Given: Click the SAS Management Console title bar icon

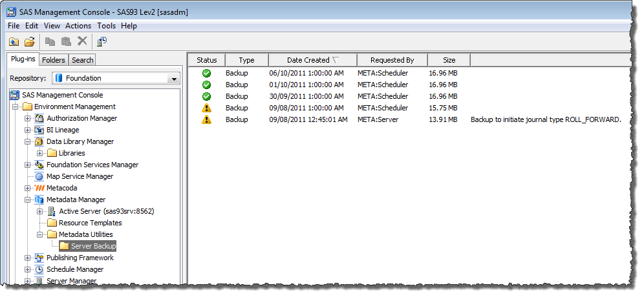Looking at the screenshot, I should [x=12, y=12].
